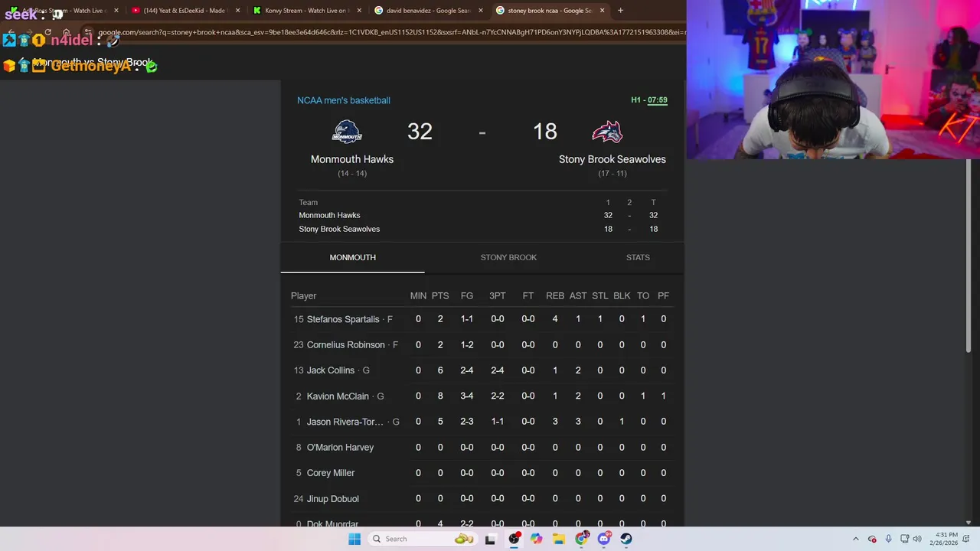
Task: Open OBS Studio from the taskbar
Action: [514, 539]
